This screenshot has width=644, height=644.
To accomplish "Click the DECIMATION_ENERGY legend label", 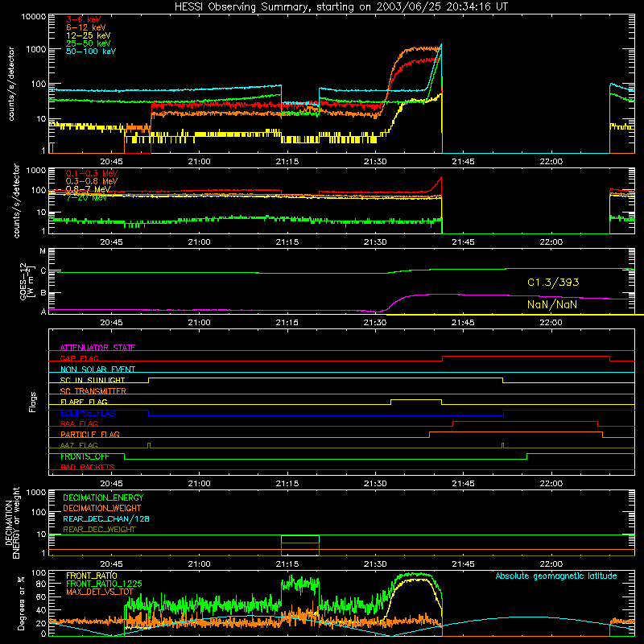I will click(103, 497).
